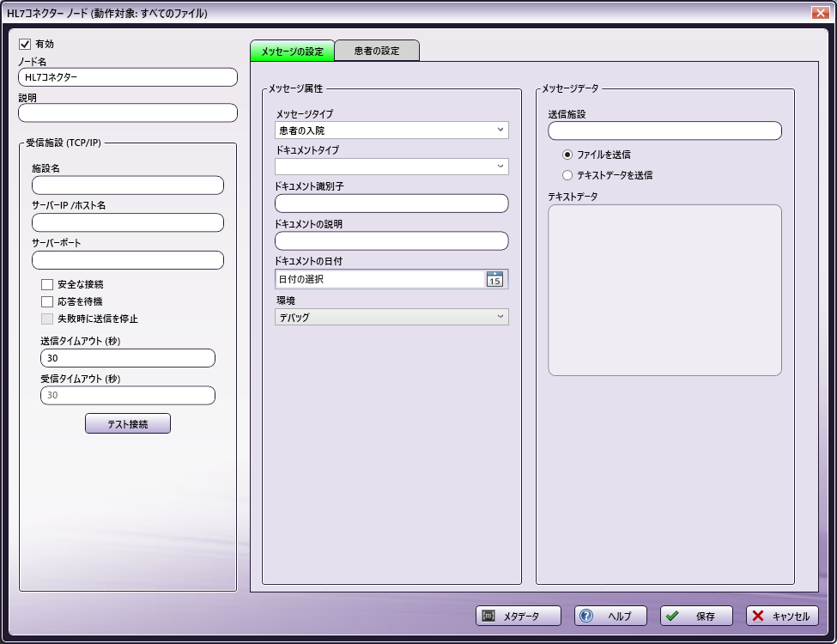Image resolution: width=837 pixels, height=644 pixels.
Task: Select the ファイルを送信 radio button
Action: click(x=567, y=155)
